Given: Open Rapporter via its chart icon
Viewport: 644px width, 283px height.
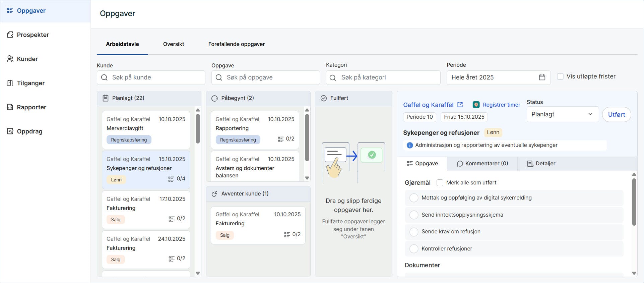Looking at the screenshot, I should pos(10,107).
